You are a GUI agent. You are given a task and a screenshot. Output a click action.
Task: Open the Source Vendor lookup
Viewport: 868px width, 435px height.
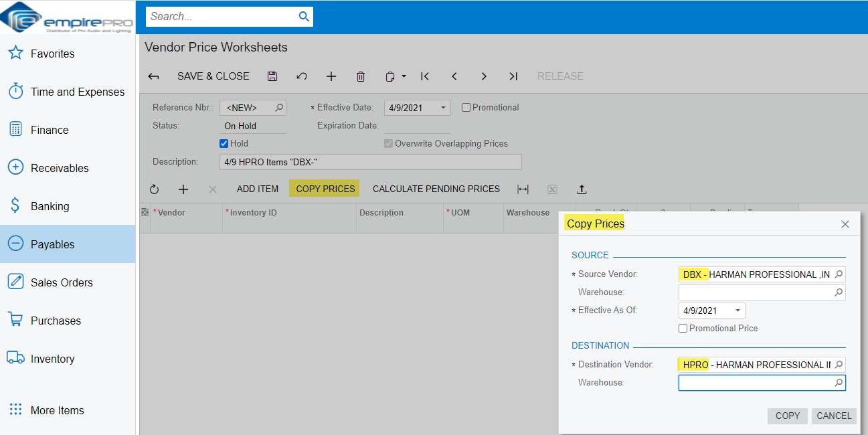pyautogui.click(x=839, y=274)
